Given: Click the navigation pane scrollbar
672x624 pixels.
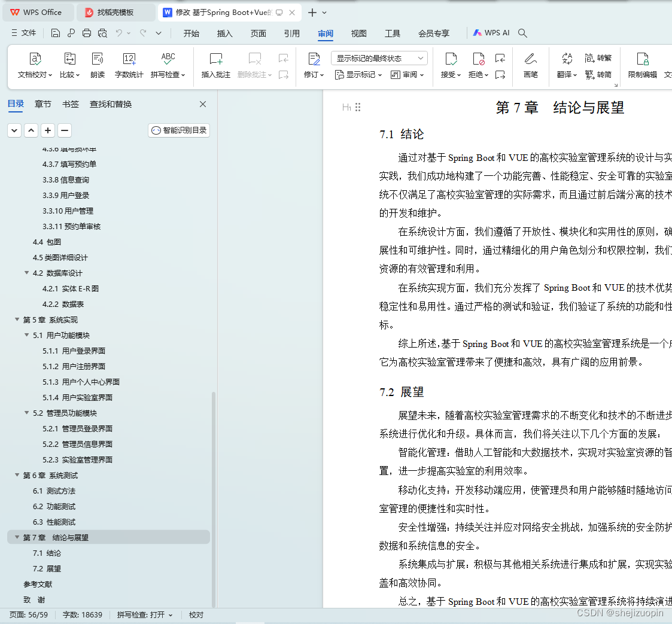Looking at the screenshot, I should click(214, 500).
